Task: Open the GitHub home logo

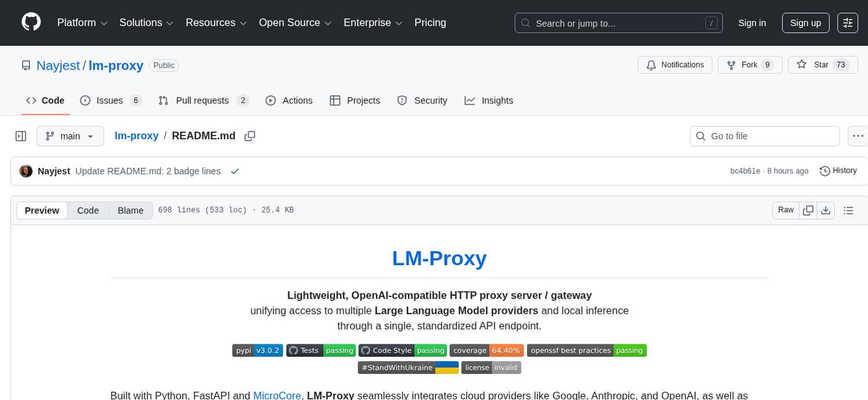Action: point(31,22)
